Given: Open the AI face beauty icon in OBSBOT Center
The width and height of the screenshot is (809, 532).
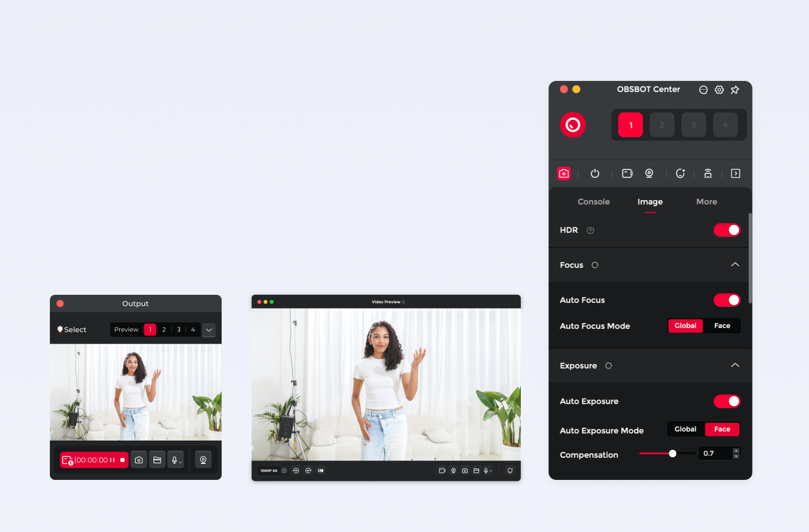Looking at the screenshot, I should [680, 173].
